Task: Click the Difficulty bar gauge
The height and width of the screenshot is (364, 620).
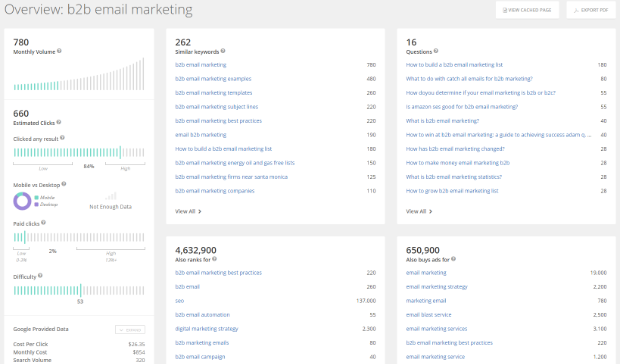Action: click(79, 290)
